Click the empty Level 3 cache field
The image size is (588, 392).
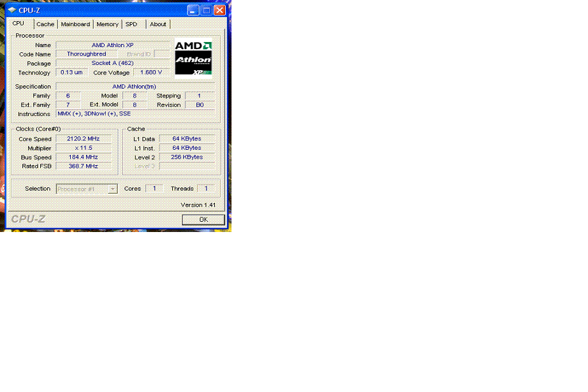pyautogui.click(x=187, y=166)
